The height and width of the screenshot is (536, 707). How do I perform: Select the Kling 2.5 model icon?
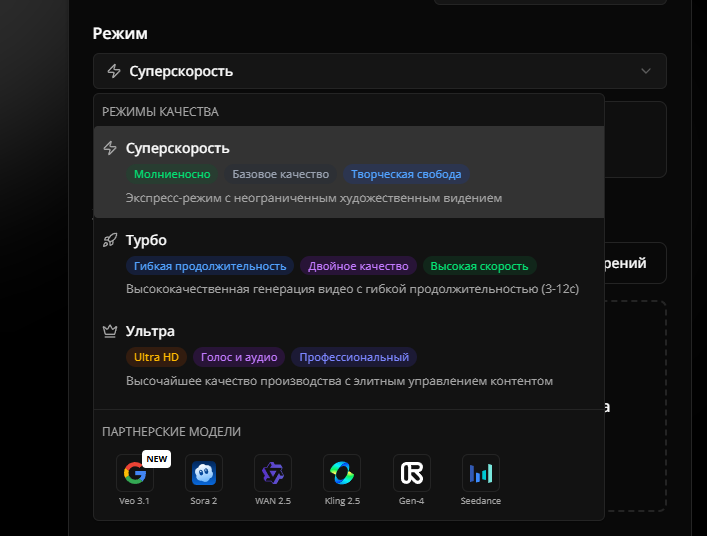[342, 473]
